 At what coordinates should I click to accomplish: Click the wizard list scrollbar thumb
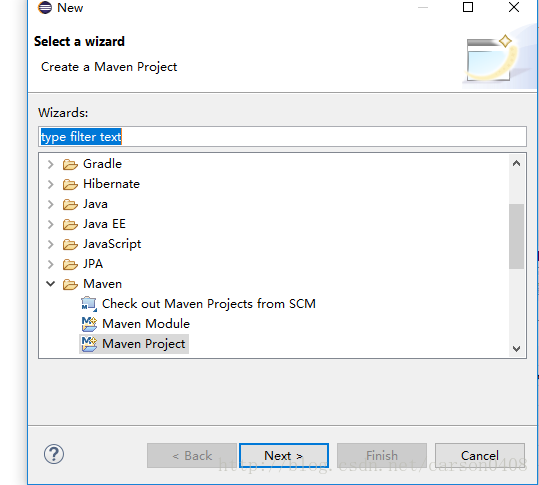[516, 236]
